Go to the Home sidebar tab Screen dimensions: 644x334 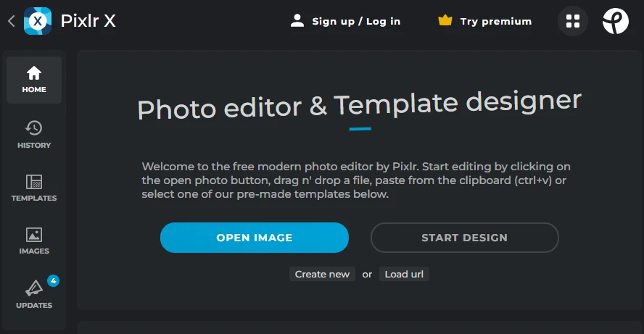tap(34, 80)
